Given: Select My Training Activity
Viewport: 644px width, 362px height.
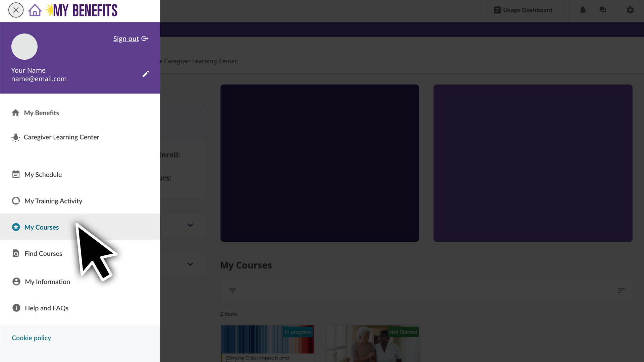Looking at the screenshot, I should click(x=53, y=201).
